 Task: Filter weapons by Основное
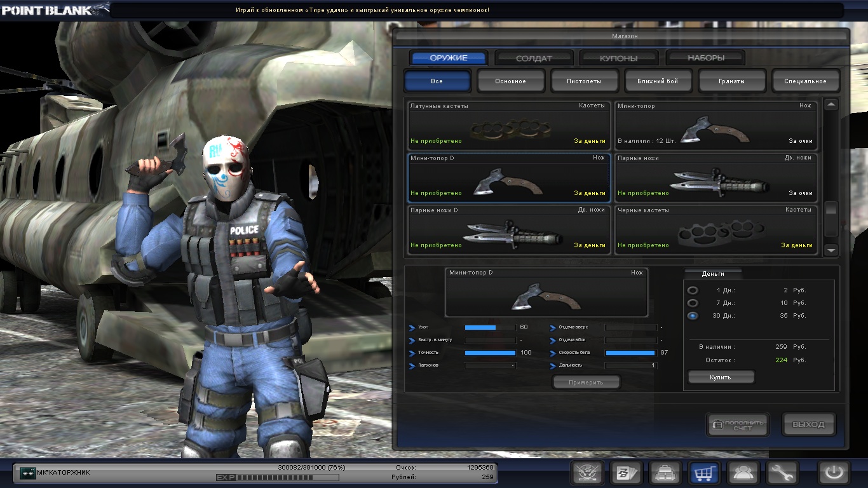(511, 81)
